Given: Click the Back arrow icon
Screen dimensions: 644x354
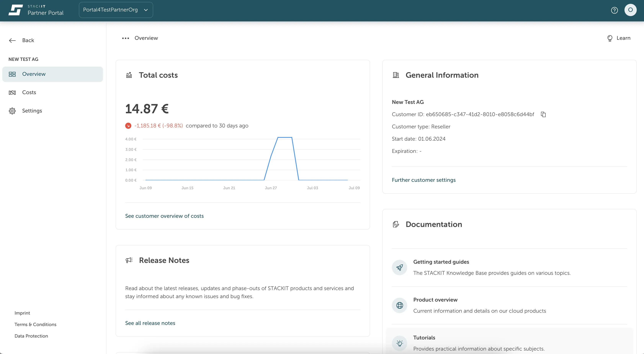Looking at the screenshot, I should (x=12, y=41).
